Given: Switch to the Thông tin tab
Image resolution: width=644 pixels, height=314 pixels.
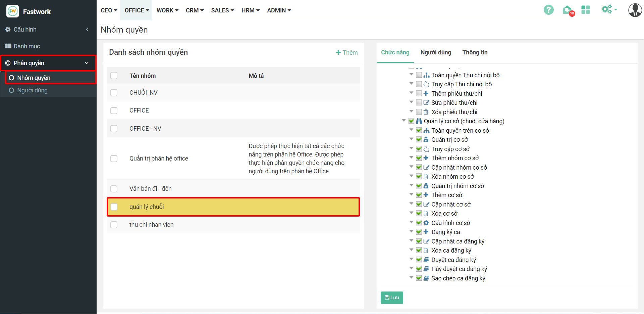Looking at the screenshot, I should [x=475, y=52].
